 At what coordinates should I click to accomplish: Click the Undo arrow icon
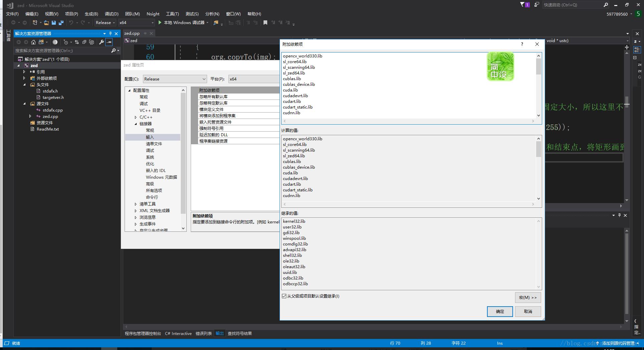(71, 23)
